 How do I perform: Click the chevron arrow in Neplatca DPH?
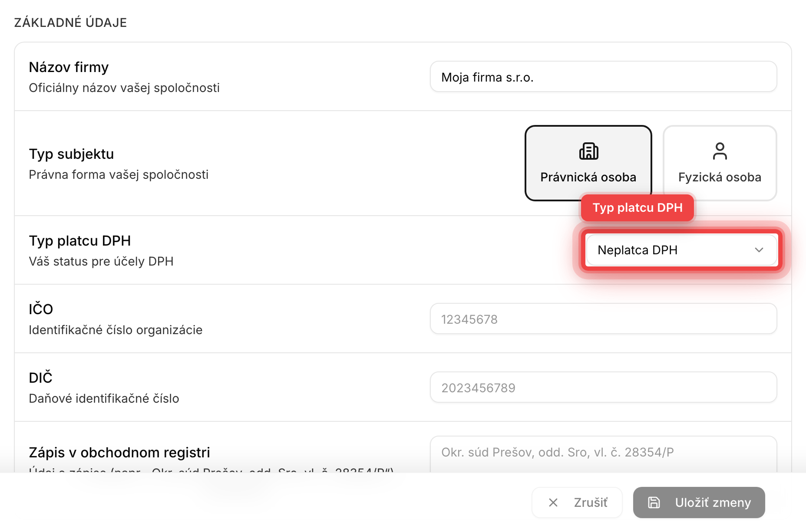(759, 250)
